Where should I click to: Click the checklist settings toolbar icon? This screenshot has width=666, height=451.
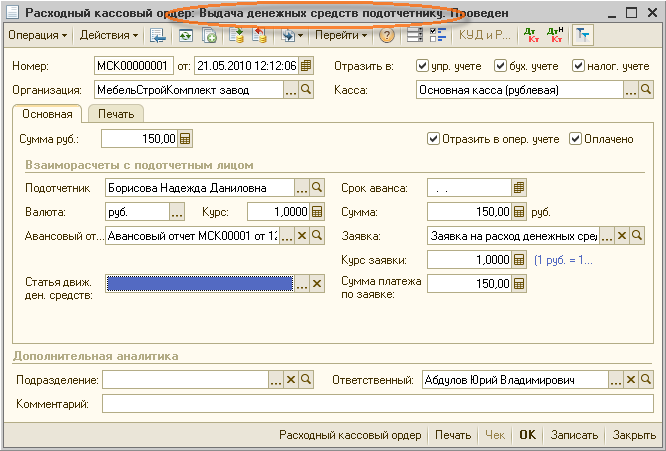pos(437,35)
